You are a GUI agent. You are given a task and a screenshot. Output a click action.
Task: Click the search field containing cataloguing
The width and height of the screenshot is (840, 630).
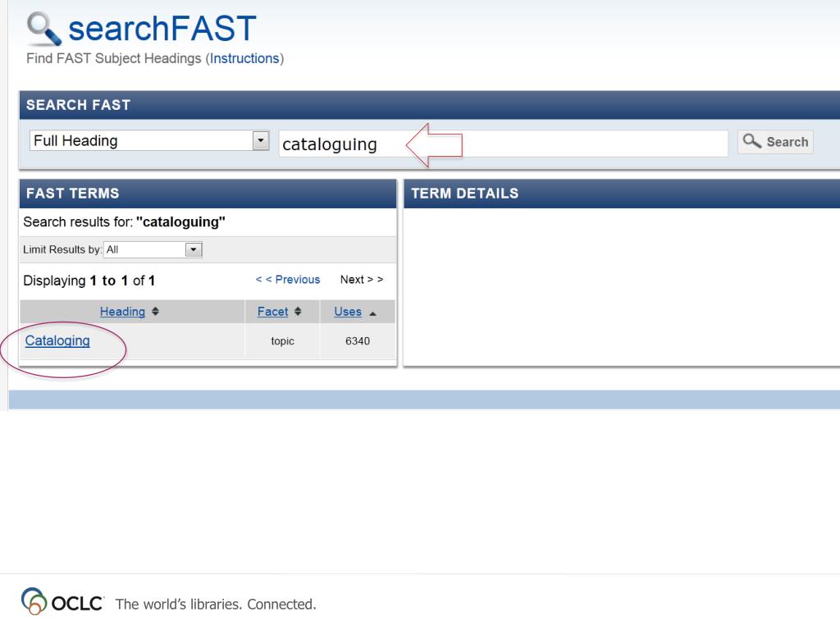[503, 144]
